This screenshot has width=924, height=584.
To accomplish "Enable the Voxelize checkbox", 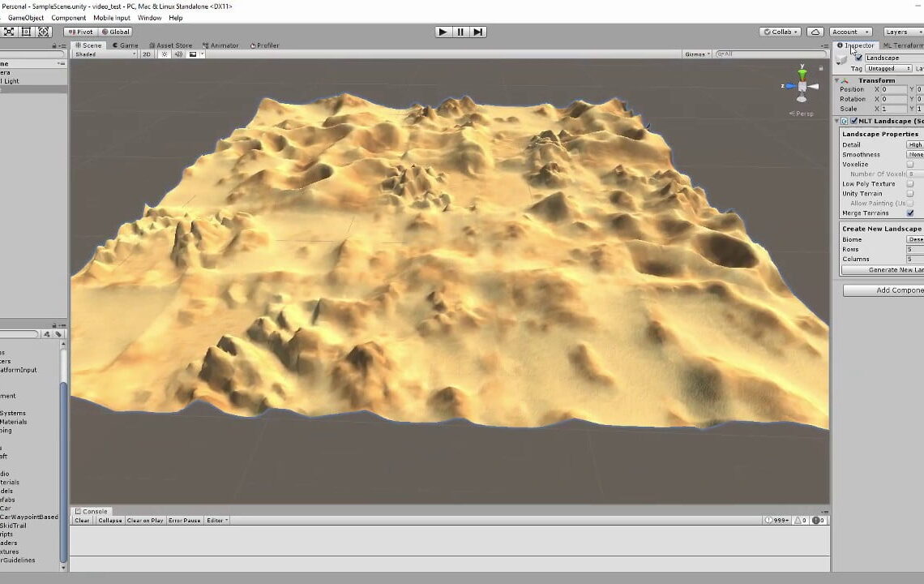I will pyautogui.click(x=911, y=163).
